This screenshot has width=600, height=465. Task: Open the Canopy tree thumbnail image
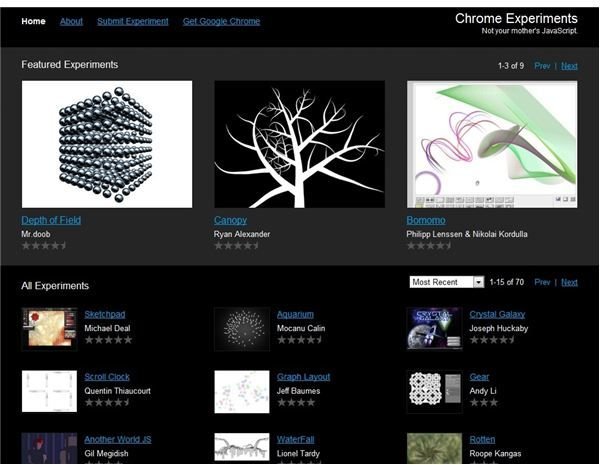click(300, 144)
